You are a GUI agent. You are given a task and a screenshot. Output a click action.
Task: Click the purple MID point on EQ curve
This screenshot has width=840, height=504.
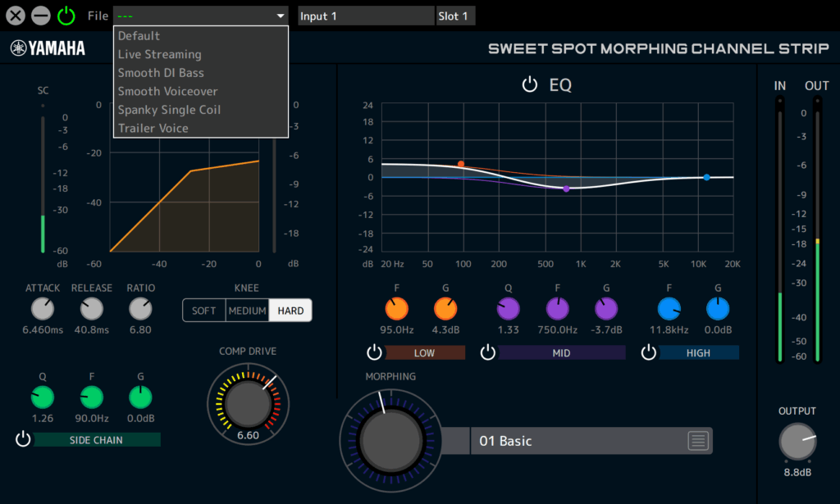[x=566, y=188]
